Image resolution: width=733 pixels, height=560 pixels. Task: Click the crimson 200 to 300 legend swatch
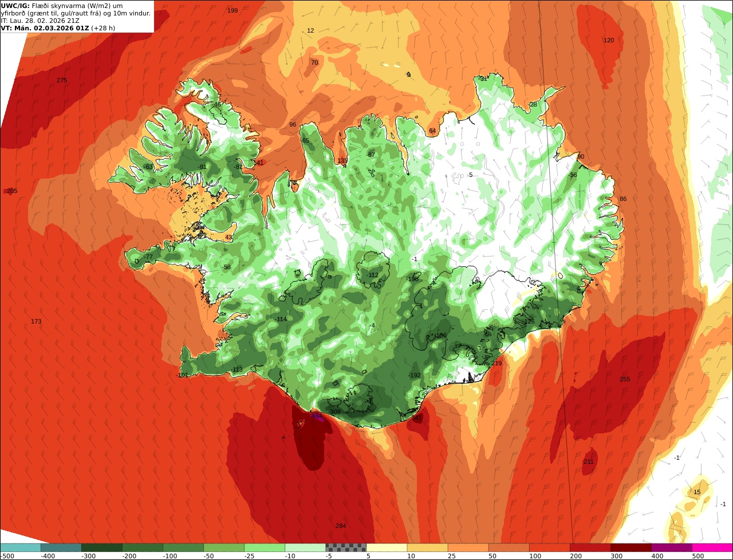click(x=590, y=547)
